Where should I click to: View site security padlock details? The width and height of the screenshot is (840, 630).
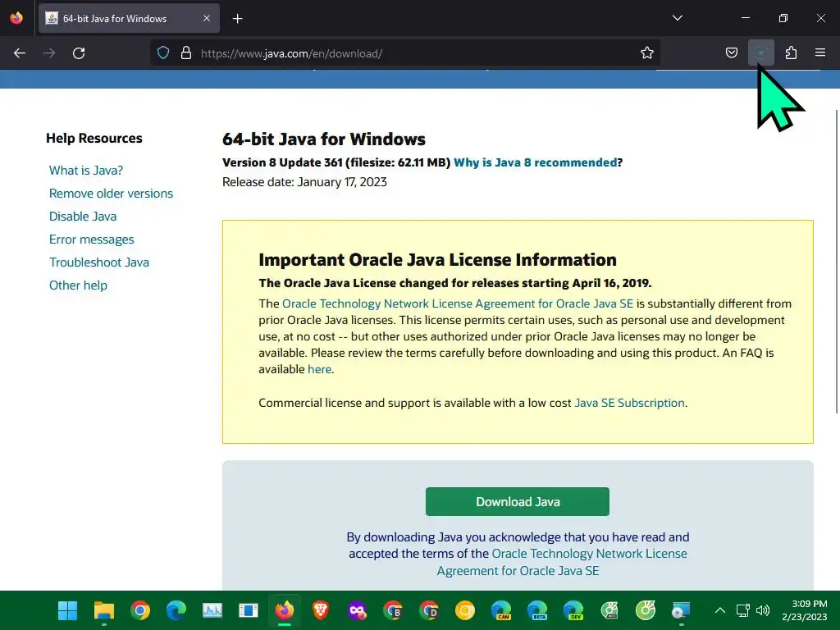pos(186,53)
